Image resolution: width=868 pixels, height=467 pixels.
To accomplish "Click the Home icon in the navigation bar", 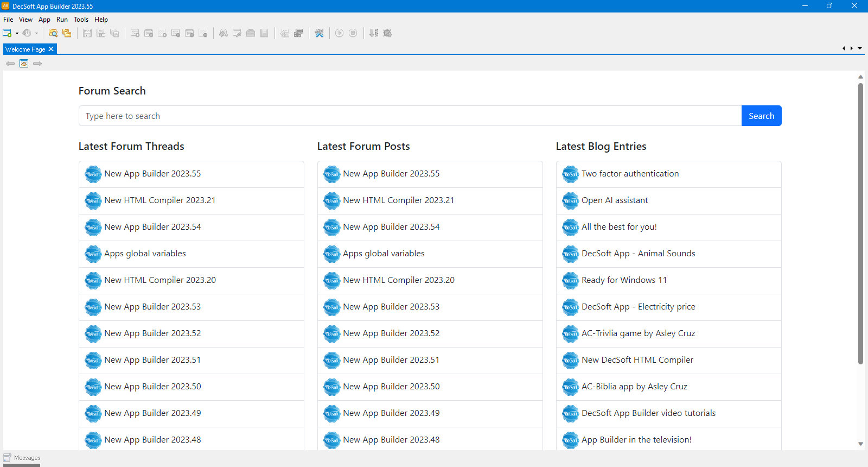I will point(24,64).
